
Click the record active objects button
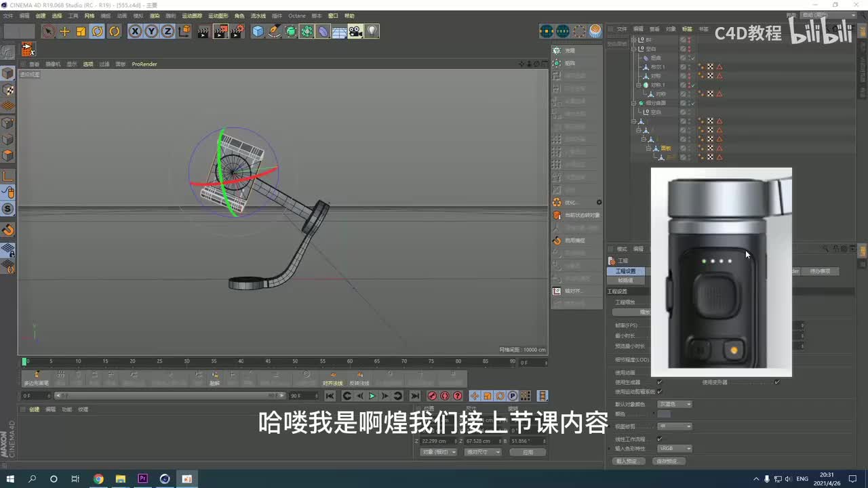pyautogui.click(x=432, y=396)
